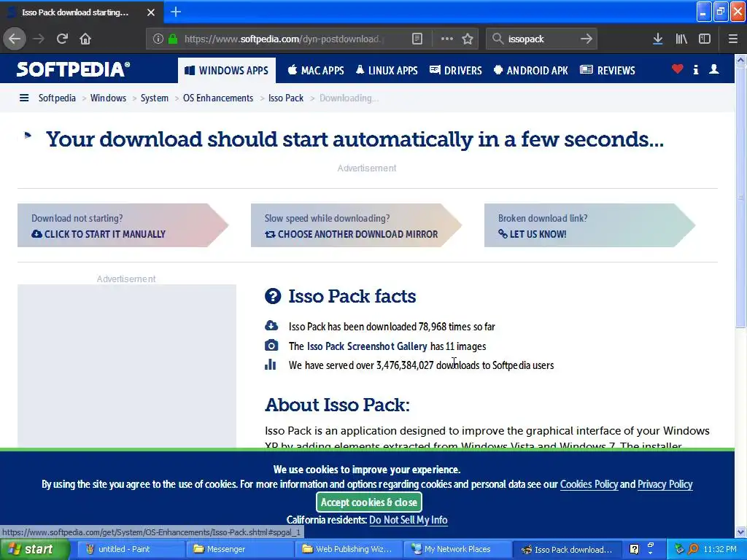Click the green padlock security icon
This screenshot has width=747, height=560.
(x=173, y=39)
